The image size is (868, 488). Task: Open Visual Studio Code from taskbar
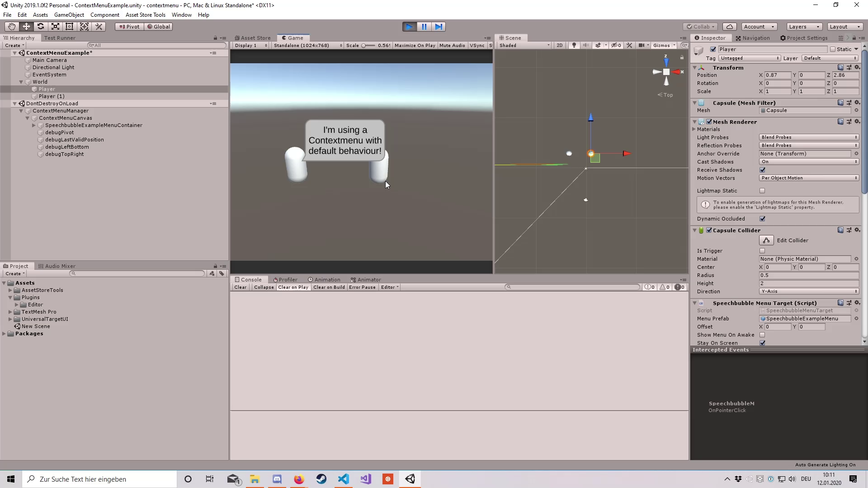pos(344,479)
